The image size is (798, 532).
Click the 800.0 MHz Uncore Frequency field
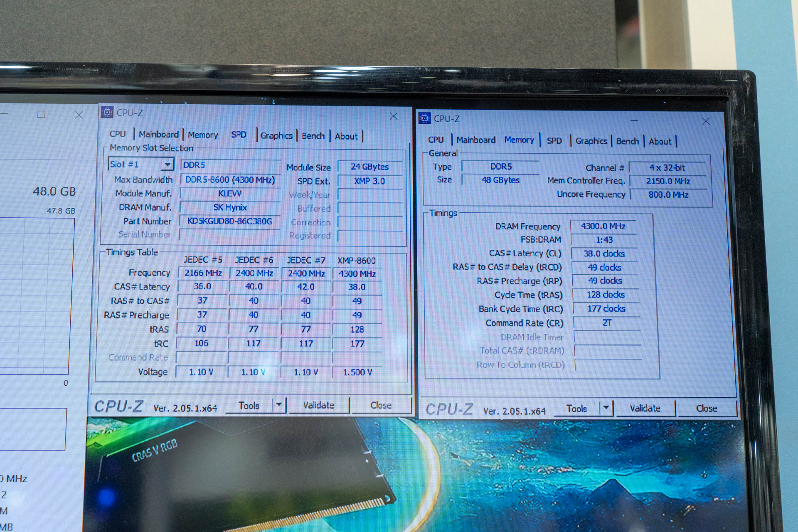click(x=668, y=195)
